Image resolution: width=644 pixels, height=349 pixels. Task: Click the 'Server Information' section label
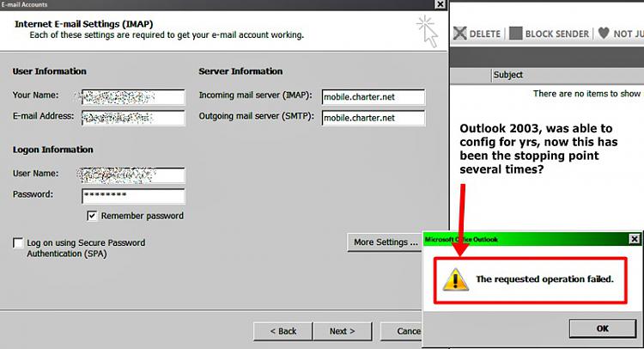pos(240,71)
